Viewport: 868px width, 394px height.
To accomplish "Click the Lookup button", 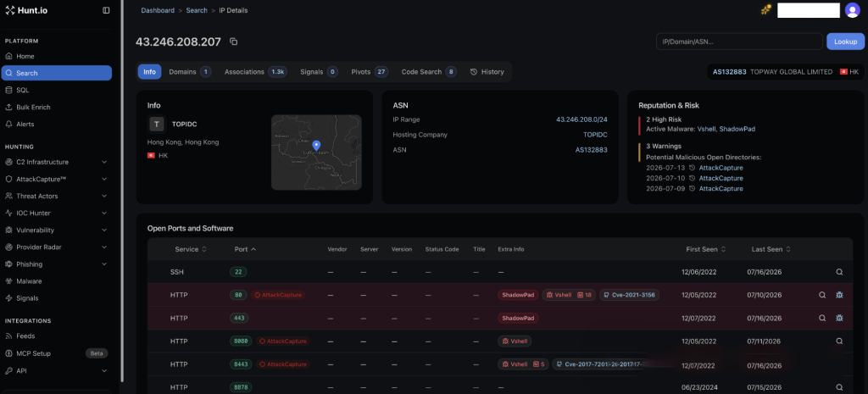I will click(845, 42).
